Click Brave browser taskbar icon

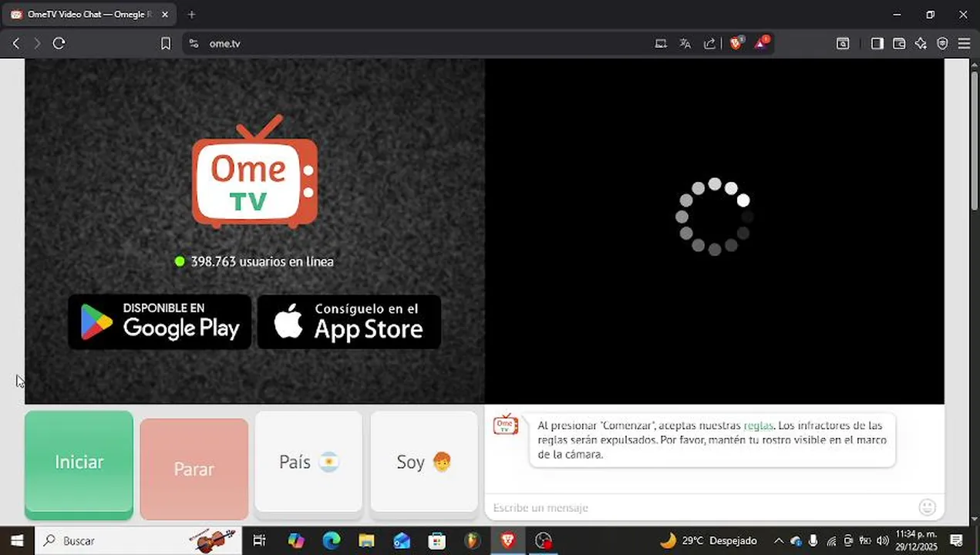pos(507,540)
